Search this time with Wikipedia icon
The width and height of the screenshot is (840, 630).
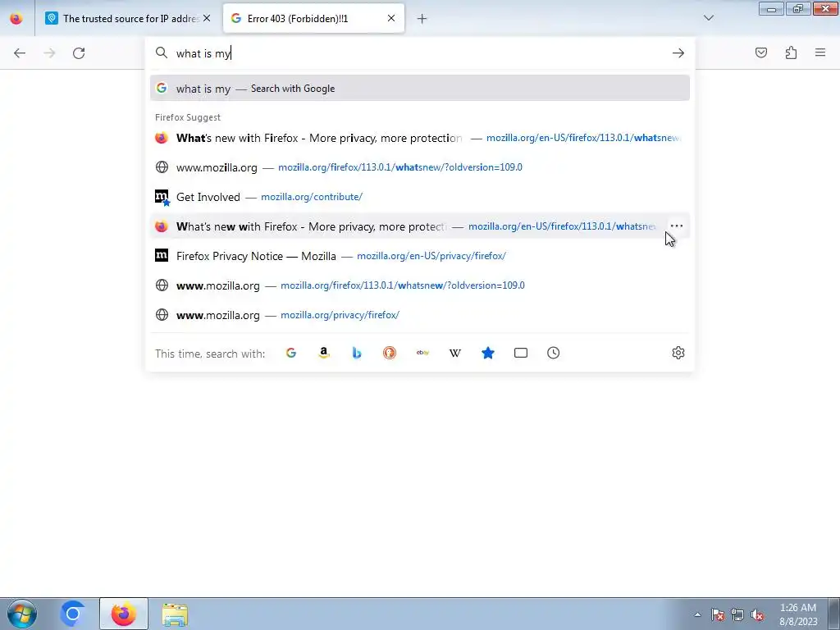coord(454,353)
